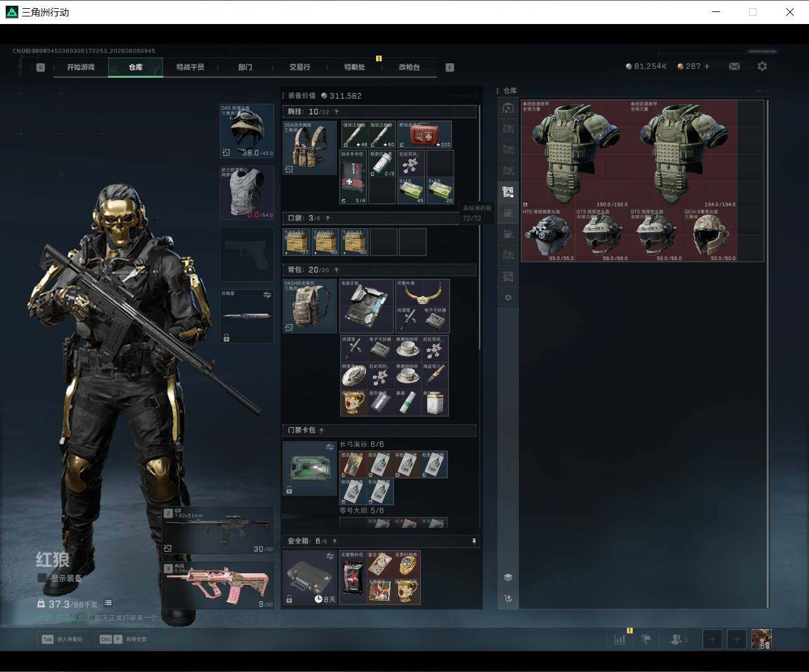Screen dimensions: 809x672
Task: Select the 完整牛角 horn item in backpack
Action: [x=422, y=293]
